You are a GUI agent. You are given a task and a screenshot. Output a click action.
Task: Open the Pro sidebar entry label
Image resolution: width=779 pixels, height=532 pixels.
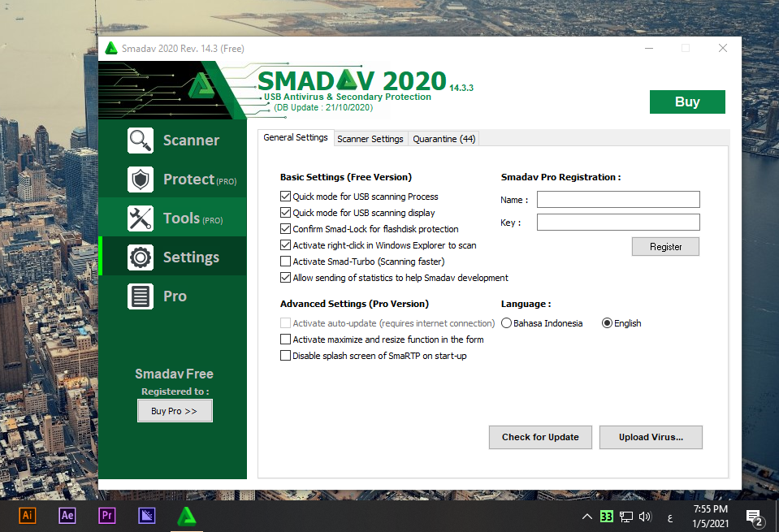click(175, 296)
